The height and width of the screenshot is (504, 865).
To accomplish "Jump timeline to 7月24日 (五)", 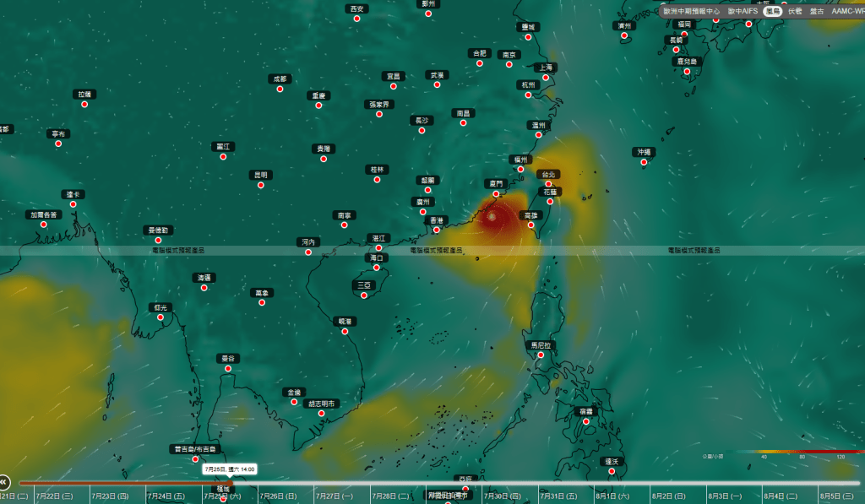I will coord(166,496).
